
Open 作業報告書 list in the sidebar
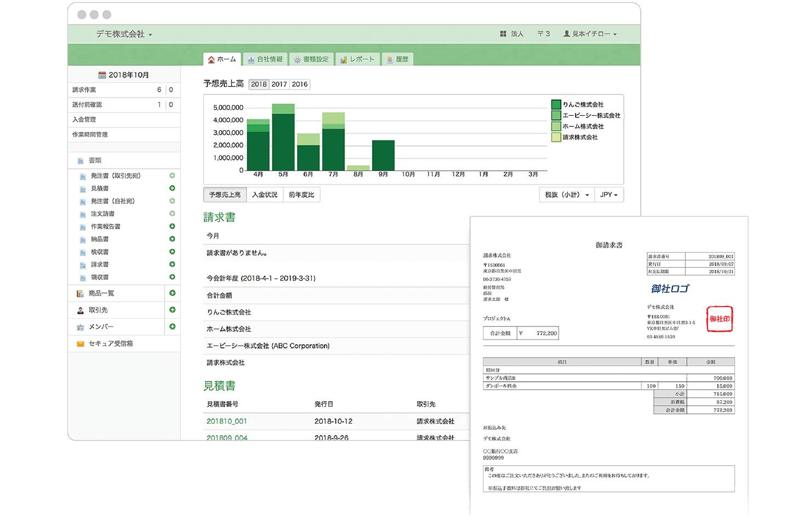[106, 226]
